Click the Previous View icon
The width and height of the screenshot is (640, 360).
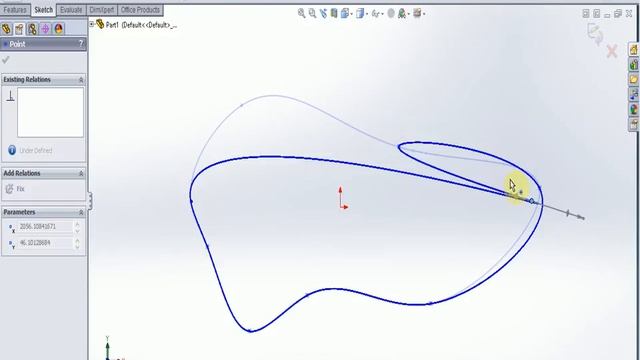[x=323, y=13]
